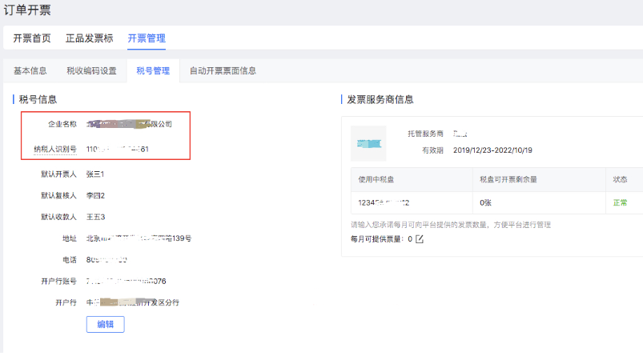Select the 开票管理 tab
The image size is (643, 364).
click(x=147, y=38)
